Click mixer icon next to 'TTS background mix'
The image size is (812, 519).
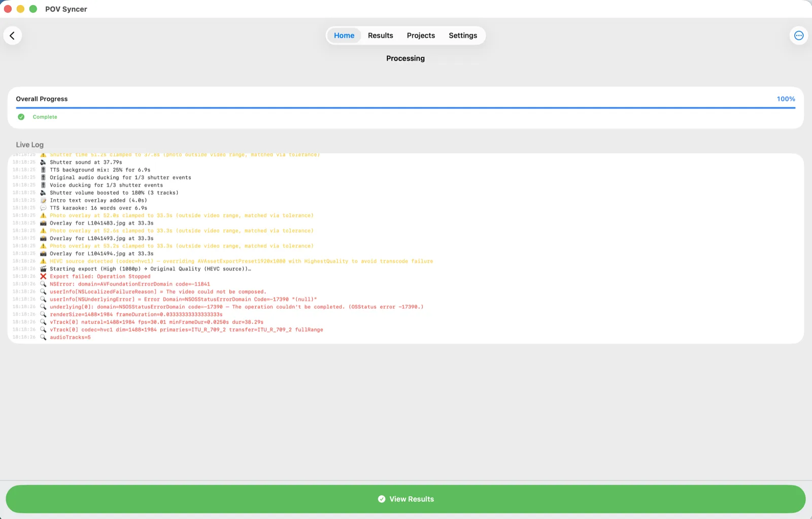click(x=43, y=170)
